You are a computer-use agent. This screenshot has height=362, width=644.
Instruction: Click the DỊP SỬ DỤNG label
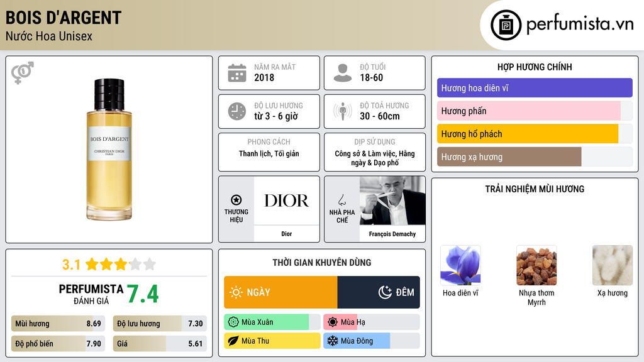(375, 141)
